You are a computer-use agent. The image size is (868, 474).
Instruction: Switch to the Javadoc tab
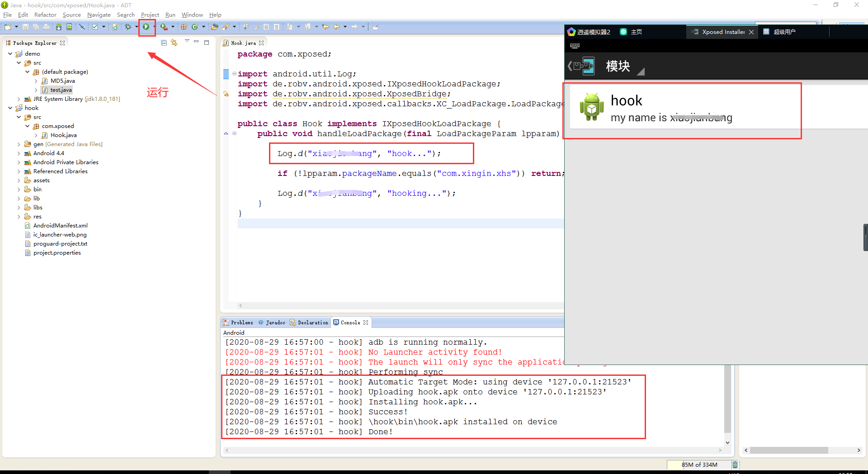point(272,322)
